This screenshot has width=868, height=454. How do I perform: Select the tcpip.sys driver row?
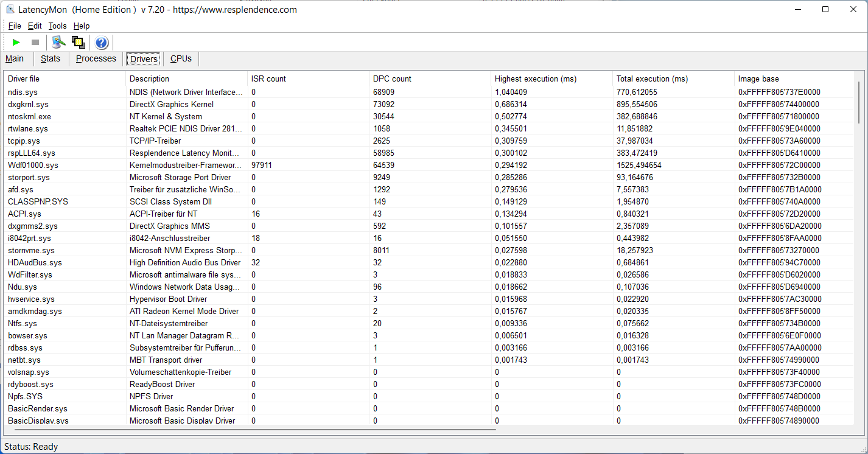429,141
